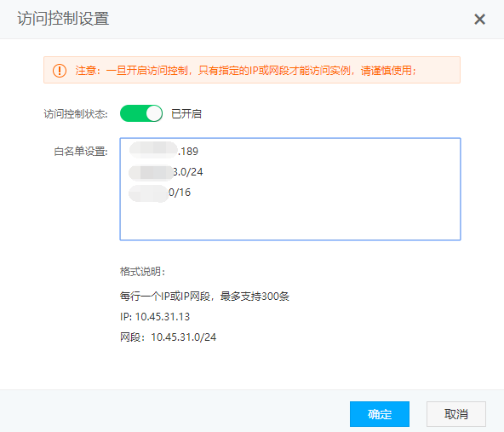Click the 访问控制状态 label

(76, 114)
